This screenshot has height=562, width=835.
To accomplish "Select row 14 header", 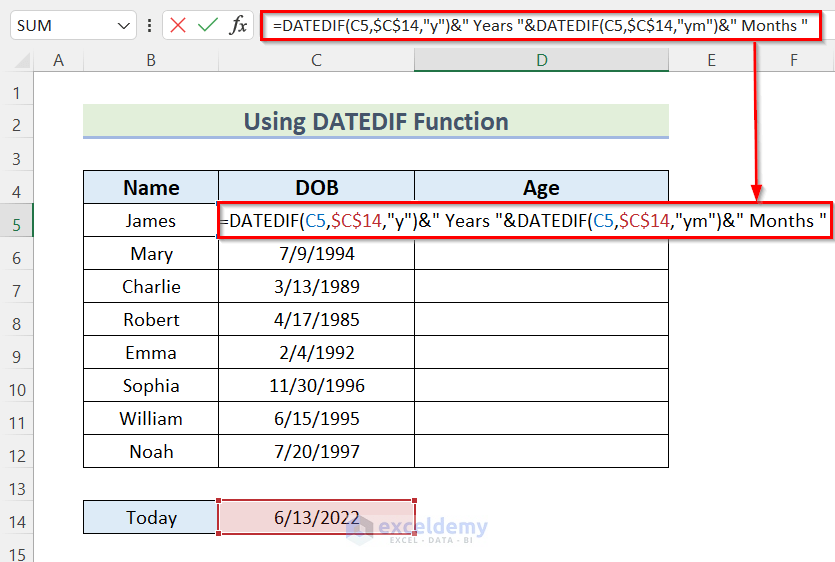I will [16, 518].
